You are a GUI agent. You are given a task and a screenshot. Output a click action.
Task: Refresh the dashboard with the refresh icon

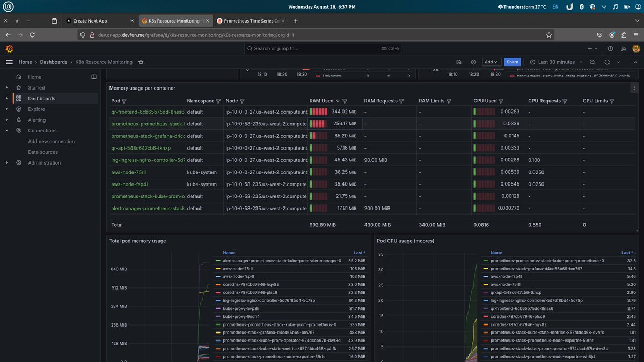point(607,62)
